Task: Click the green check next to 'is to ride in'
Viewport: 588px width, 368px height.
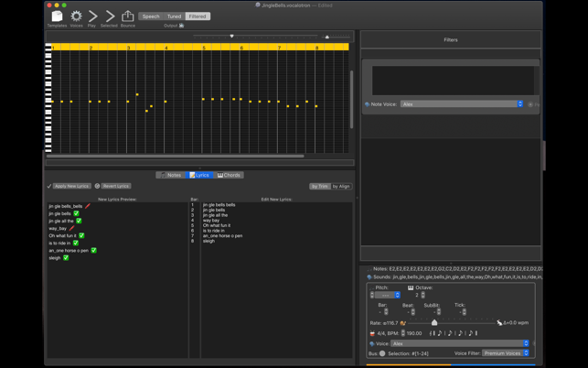Action: (x=76, y=243)
